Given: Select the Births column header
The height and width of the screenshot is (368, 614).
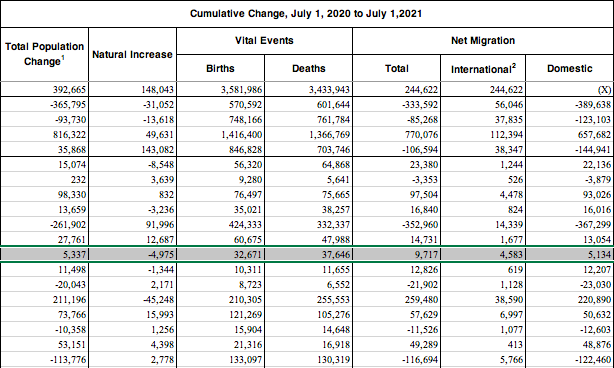Looking at the screenshot, I should tap(220, 68).
